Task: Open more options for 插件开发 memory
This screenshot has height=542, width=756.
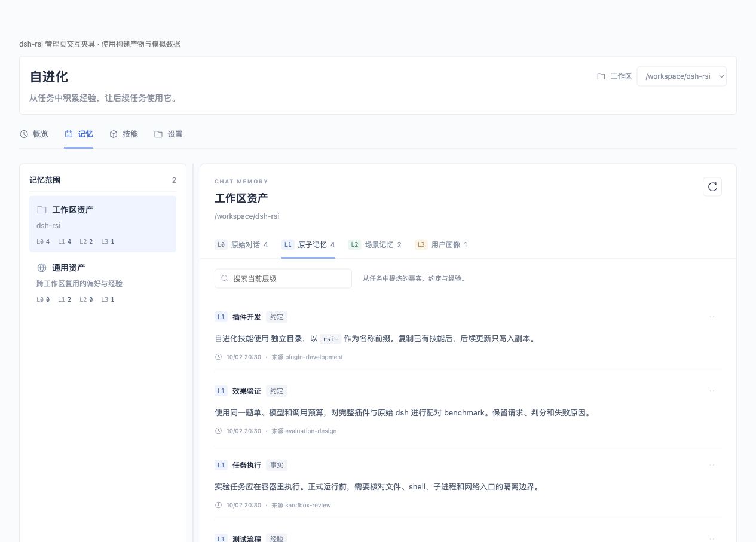Action: pyautogui.click(x=714, y=317)
